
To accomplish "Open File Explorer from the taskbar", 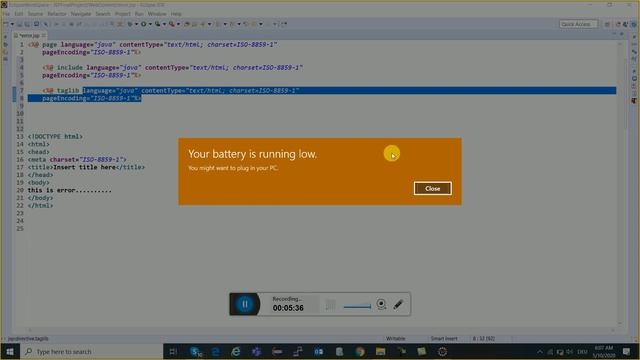I will point(380,351).
